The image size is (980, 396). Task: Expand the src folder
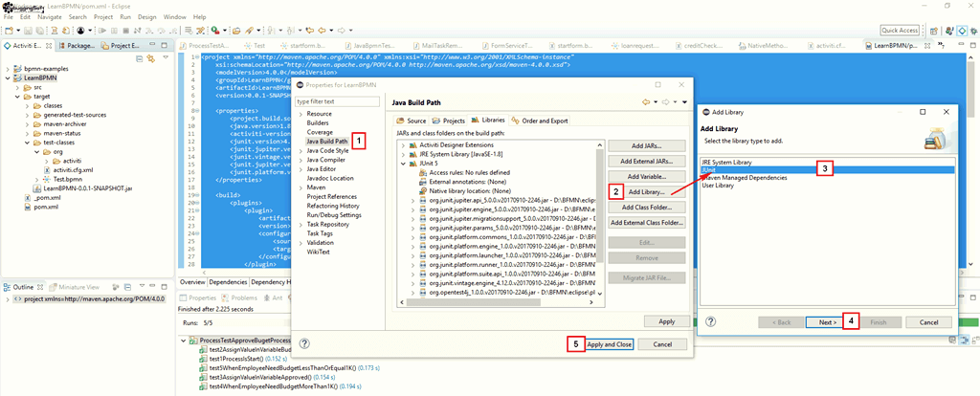pyautogui.click(x=17, y=87)
